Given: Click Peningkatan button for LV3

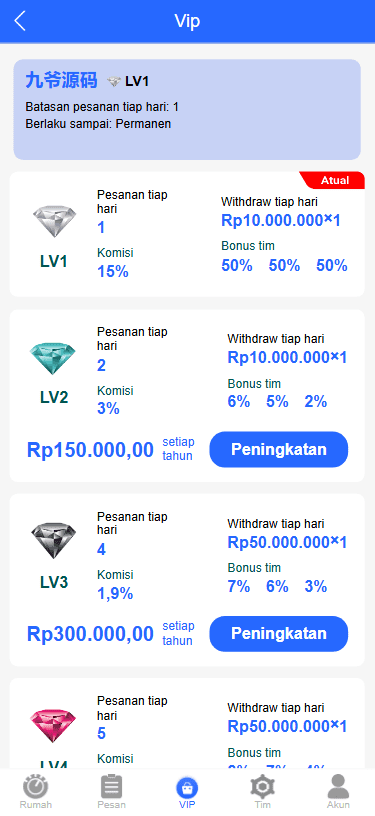Looking at the screenshot, I should click(x=279, y=634).
